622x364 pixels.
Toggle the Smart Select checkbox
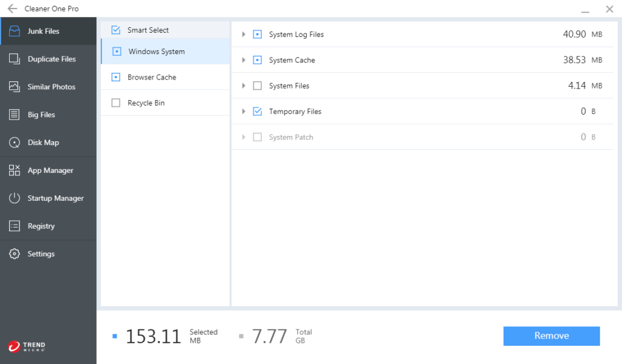click(x=116, y=30)
